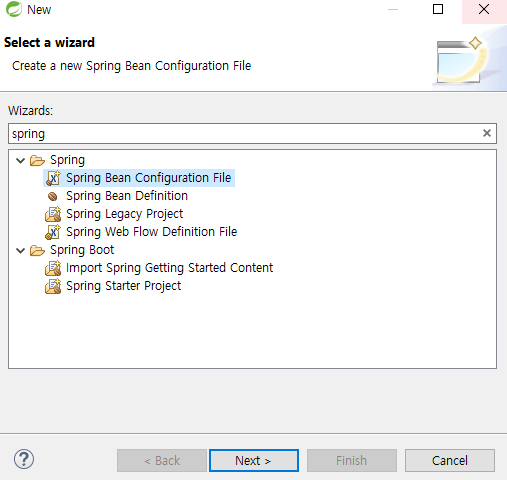Open help with the question mark icon
507x480 pixels.
click(24, 459)
